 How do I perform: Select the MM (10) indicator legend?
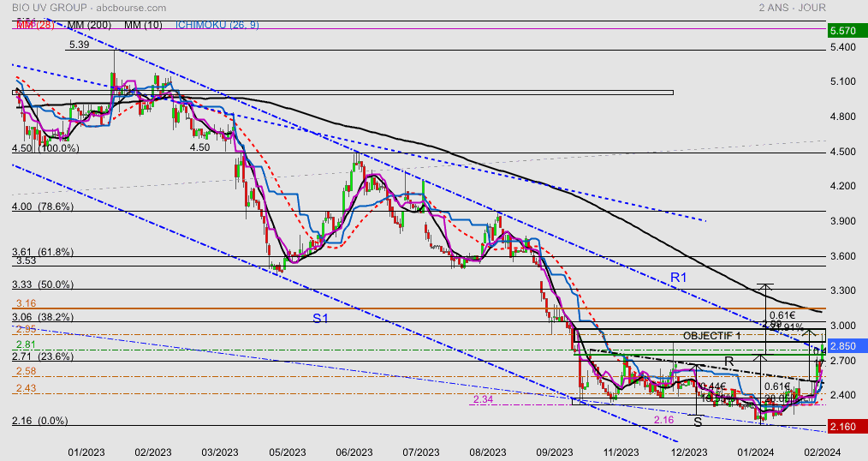[x=143, y=25]
